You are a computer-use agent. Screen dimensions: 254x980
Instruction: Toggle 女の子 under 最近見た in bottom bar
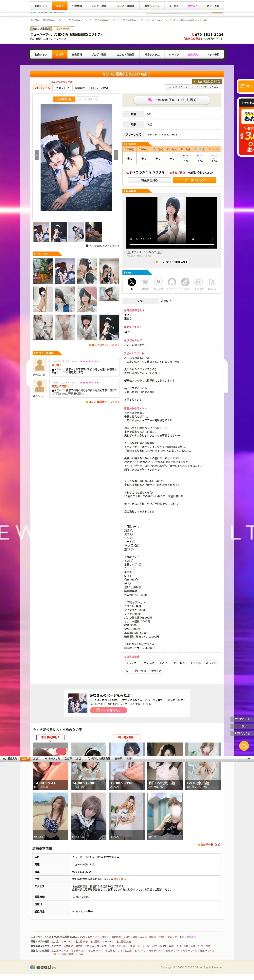(x=25, y=759)
